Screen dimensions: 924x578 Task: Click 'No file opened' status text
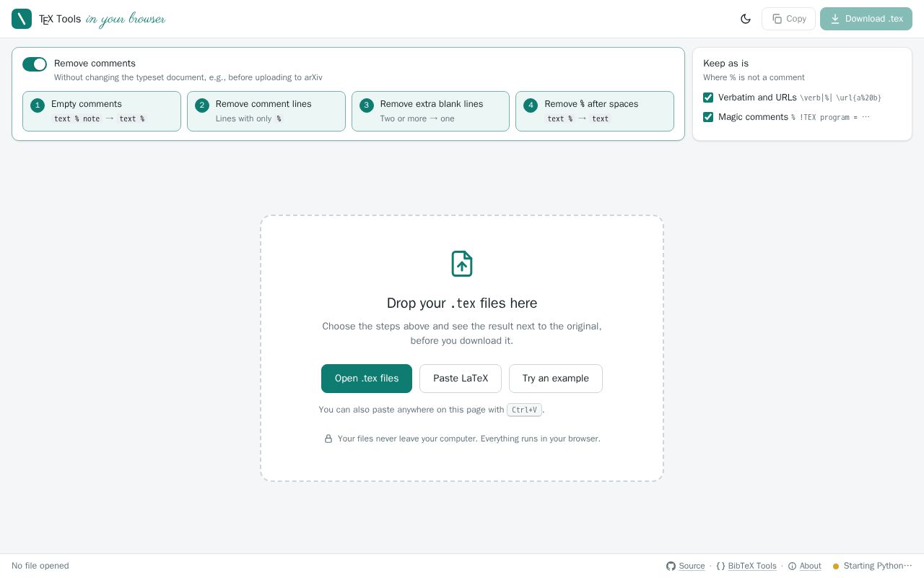point(40,566)
